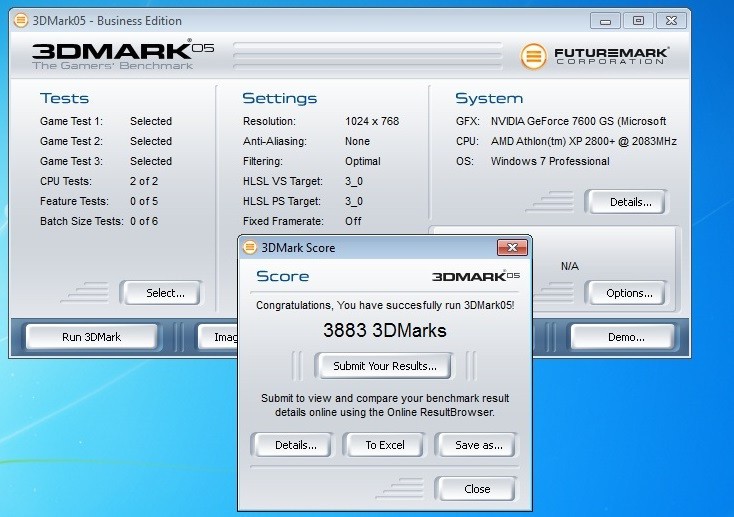This screenshot has height=517, width=734.
Task: Click the 'System' section heading
Action: tap(489, 98)
